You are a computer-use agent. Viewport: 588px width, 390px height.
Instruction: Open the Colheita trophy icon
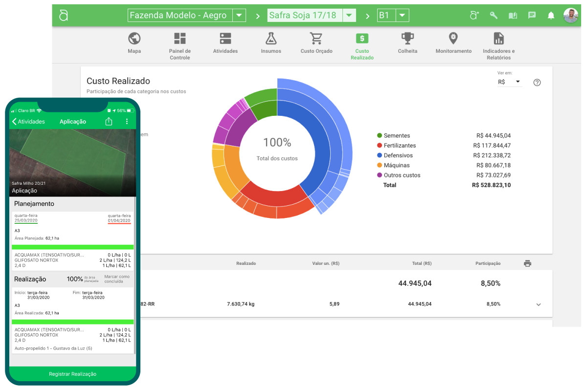pyautogui.click(x=407, y=39)
